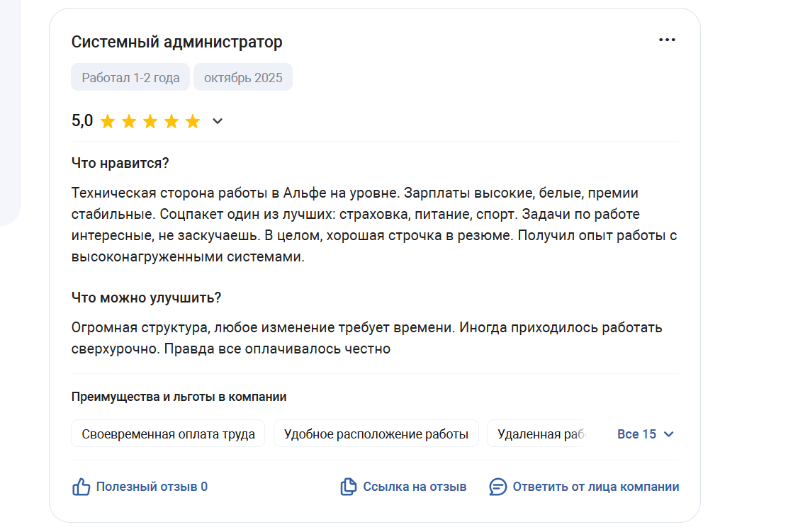Click the third yellow rating star

click(150, 121)
